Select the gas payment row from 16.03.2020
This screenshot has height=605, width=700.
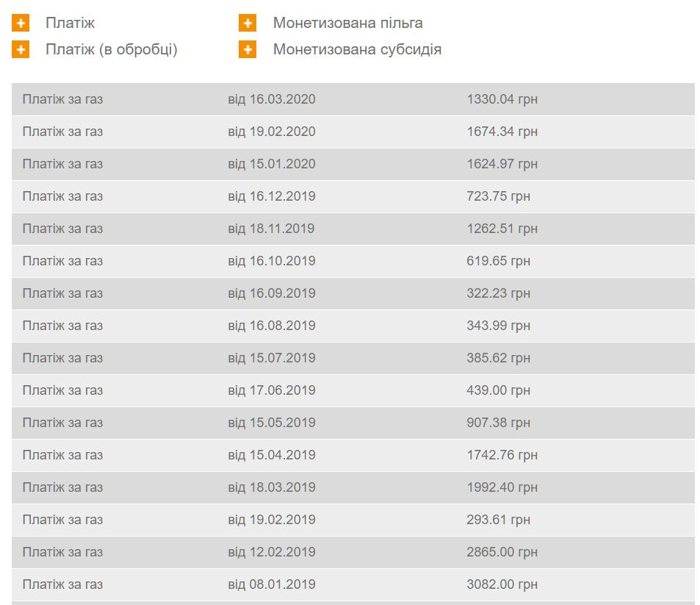(353, 99)
